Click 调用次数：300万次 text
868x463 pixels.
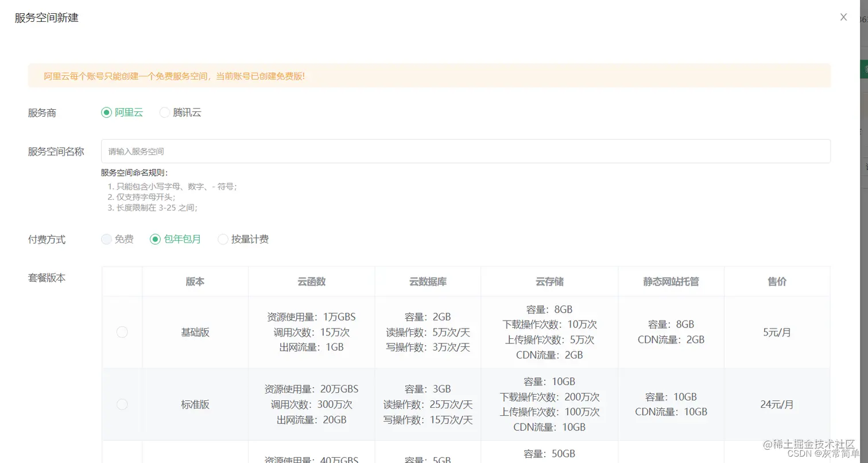(x=312, y=404)
